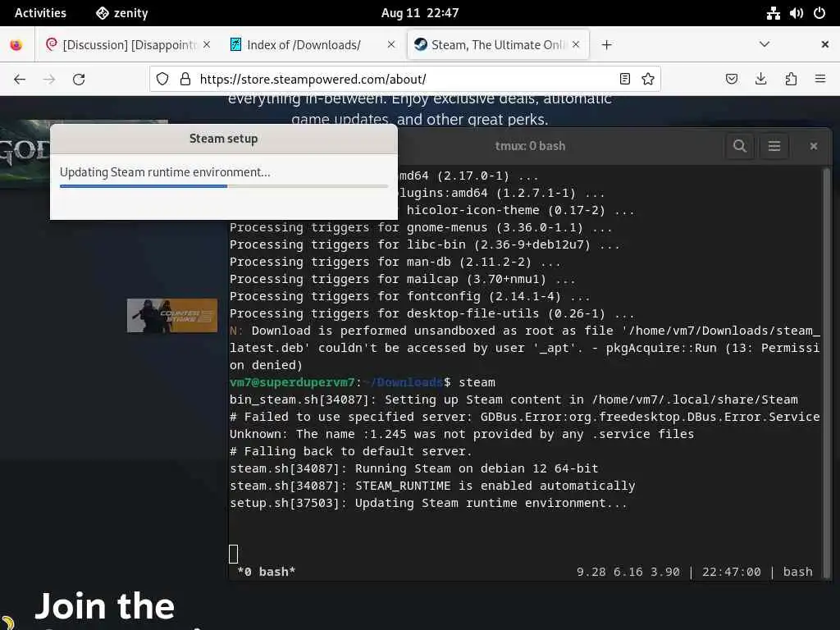This screenshot has height=630, width=840.
Task: Click the tmux load averages '9.28 6.16 3.90'
Action: tap(628, 572)
